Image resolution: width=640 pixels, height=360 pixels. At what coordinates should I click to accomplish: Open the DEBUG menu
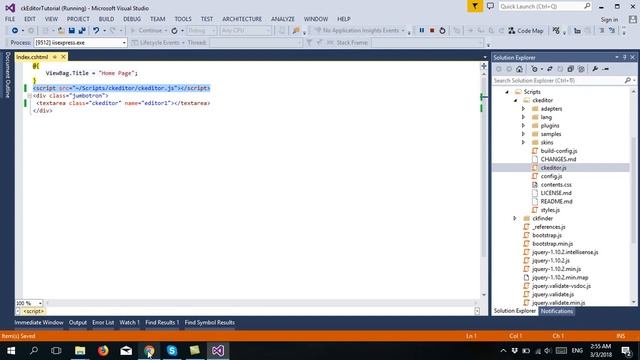pyautogui.click(x=132, y=19)
